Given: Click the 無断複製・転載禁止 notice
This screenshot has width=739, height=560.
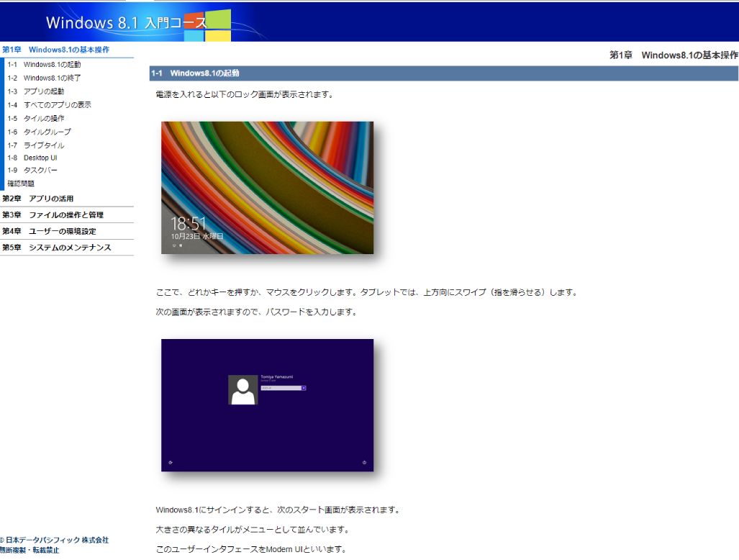Looking at the screenshot, I should [30, 550].
